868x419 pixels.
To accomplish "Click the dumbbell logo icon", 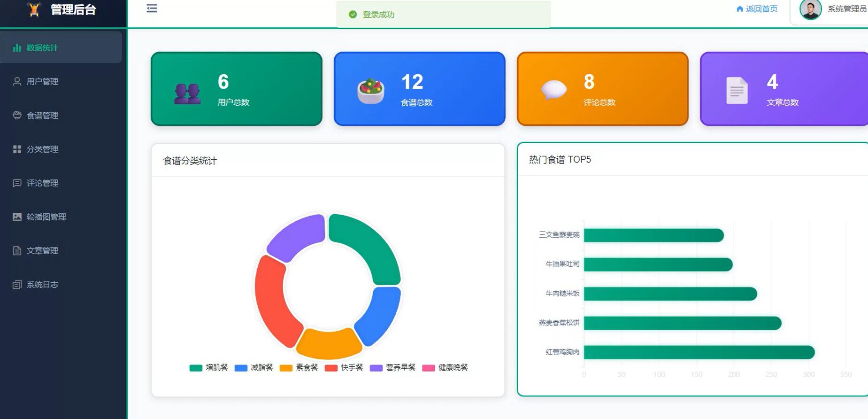I will [34, 9].
